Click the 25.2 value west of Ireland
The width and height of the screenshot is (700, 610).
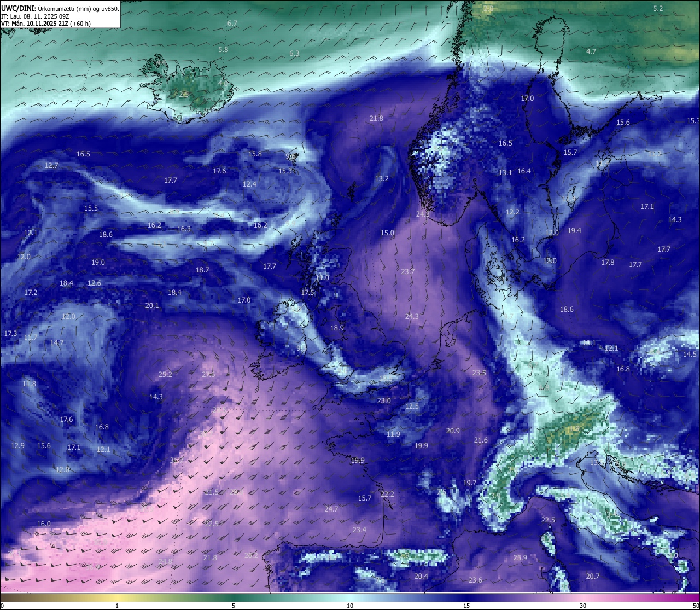[x=165, y=375]
